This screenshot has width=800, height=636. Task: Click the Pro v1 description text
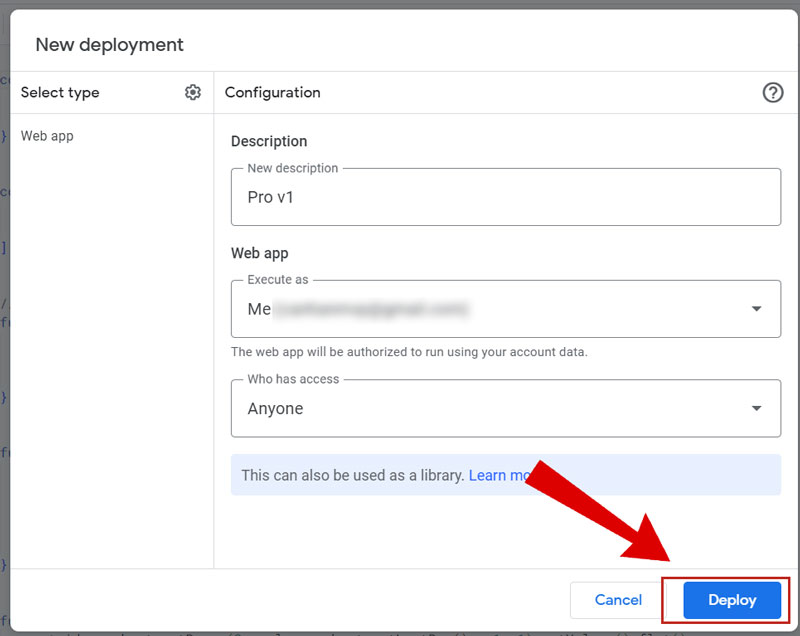click(271, 197)
